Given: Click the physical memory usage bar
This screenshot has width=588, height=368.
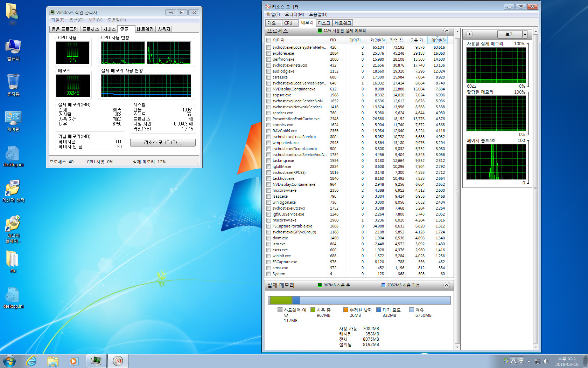Looking at the screenshot, I should click(x=359, y=300).
